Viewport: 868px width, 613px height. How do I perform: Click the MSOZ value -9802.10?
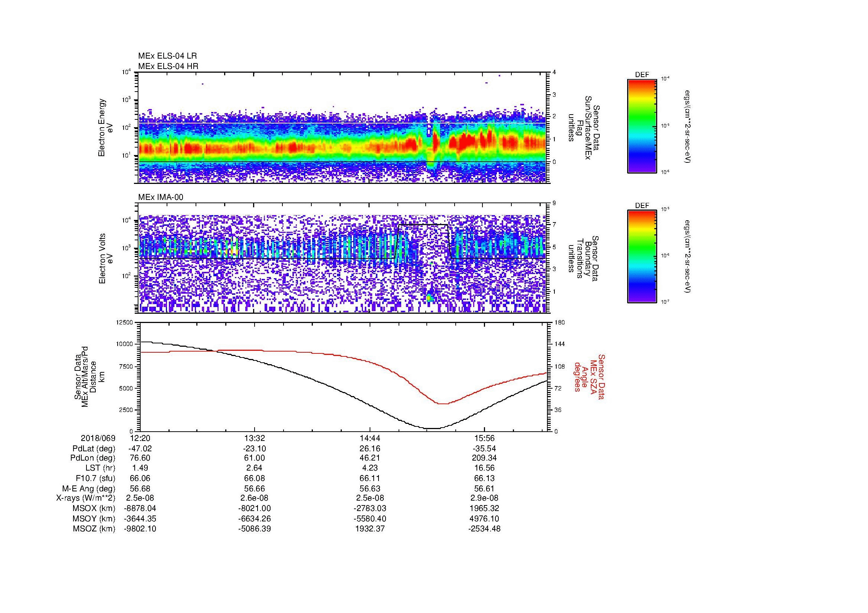pos(140,529)
